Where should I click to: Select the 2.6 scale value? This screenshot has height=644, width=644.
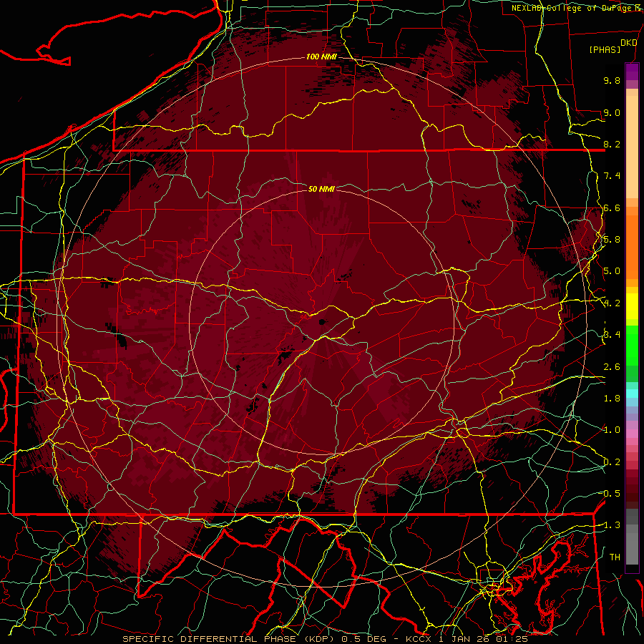(612, 367)
